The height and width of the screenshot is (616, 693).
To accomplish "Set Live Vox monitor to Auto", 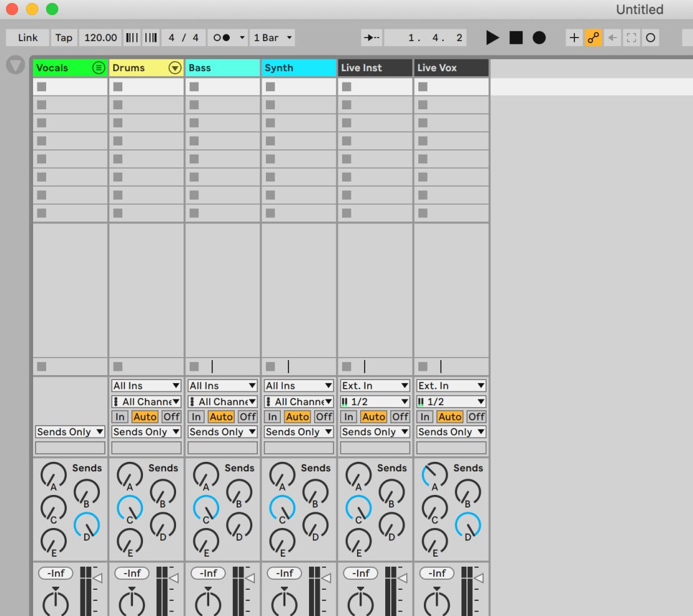I will [450, 417].
